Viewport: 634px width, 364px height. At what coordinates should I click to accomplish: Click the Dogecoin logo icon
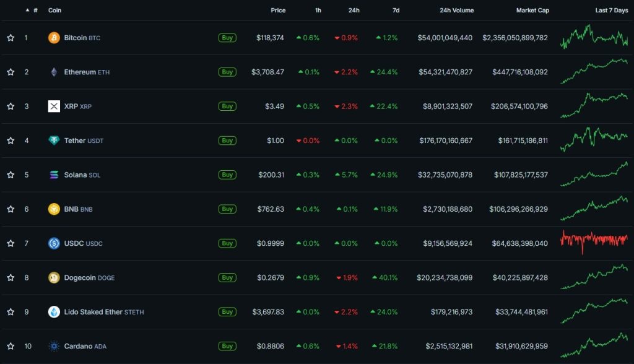(54, 277)
